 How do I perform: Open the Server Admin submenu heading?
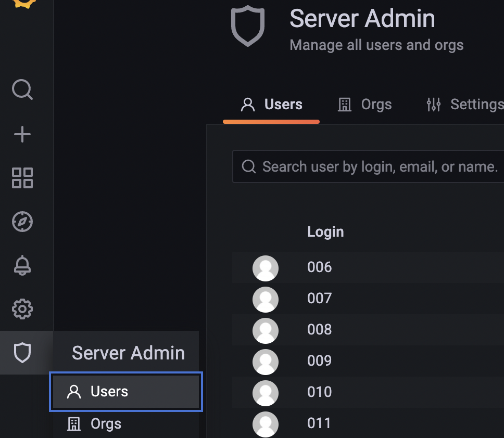128,353
